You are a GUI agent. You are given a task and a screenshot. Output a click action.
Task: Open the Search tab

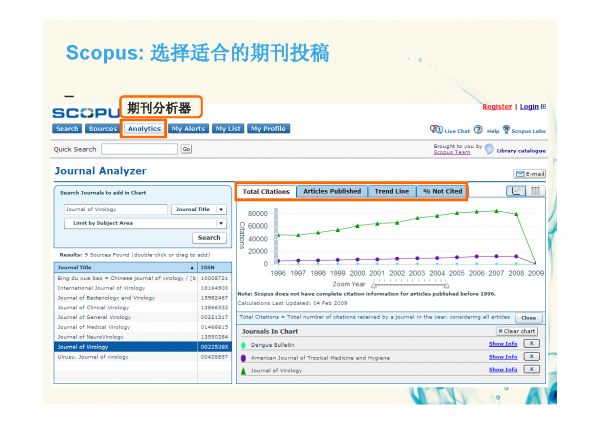tap(67, 129)
